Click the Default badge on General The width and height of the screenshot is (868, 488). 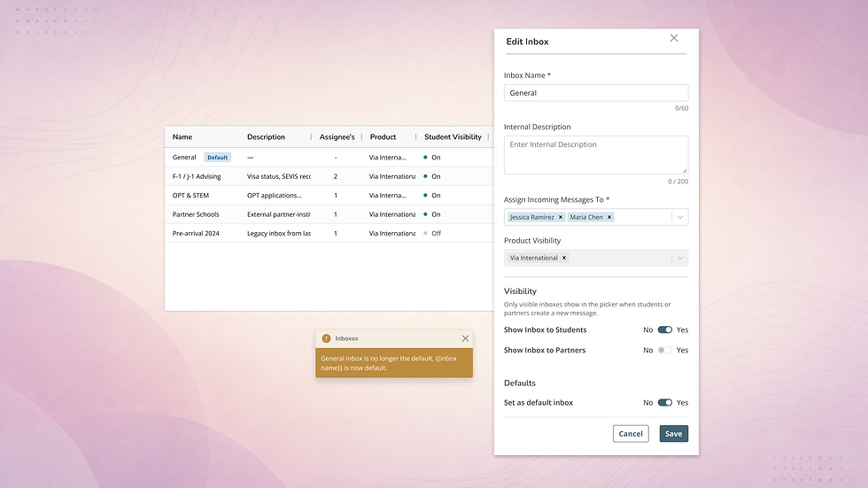[218, 158]
